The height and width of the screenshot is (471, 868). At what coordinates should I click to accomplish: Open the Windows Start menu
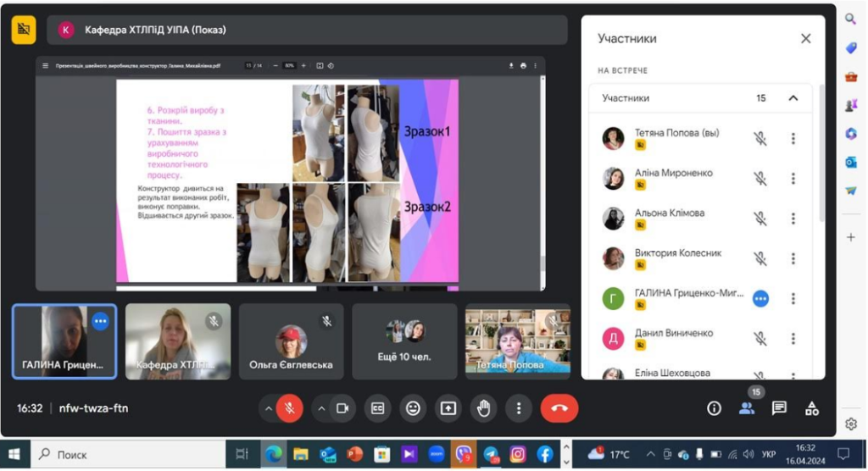coord(15,454)
